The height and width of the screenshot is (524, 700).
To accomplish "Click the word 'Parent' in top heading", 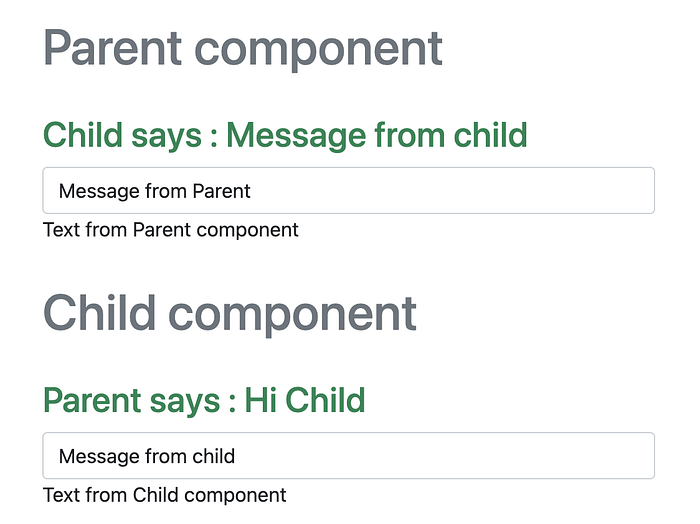I will coord(112,48).
